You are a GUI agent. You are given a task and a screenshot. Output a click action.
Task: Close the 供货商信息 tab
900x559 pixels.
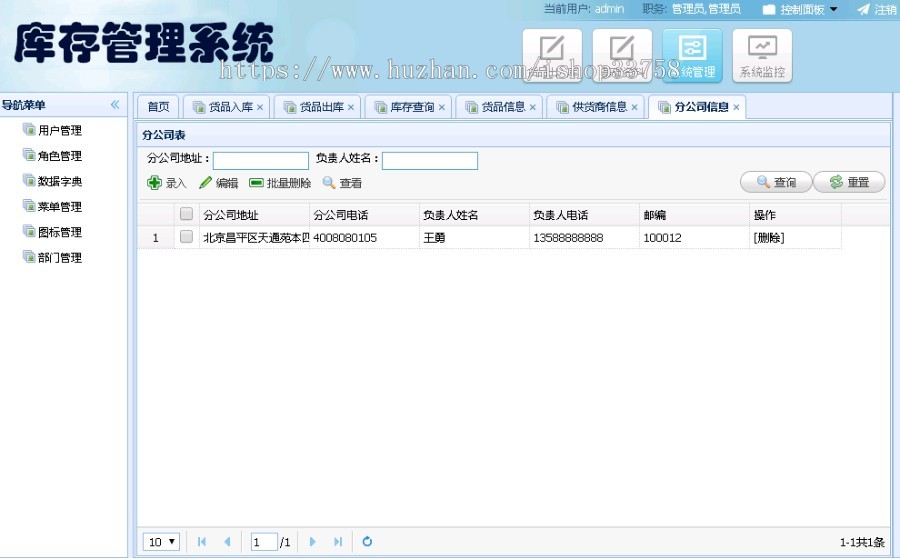634,107
